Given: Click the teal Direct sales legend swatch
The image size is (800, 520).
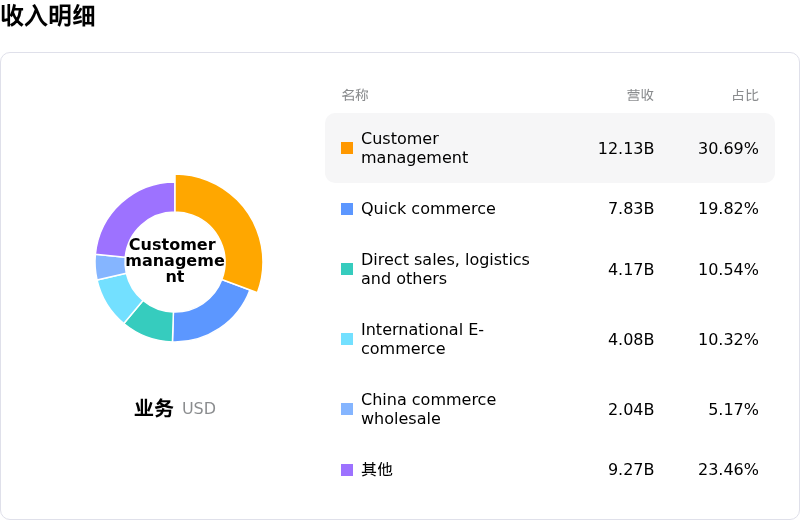Looking at the screenshot, I should pyautogui.click(x=347, y=269).
